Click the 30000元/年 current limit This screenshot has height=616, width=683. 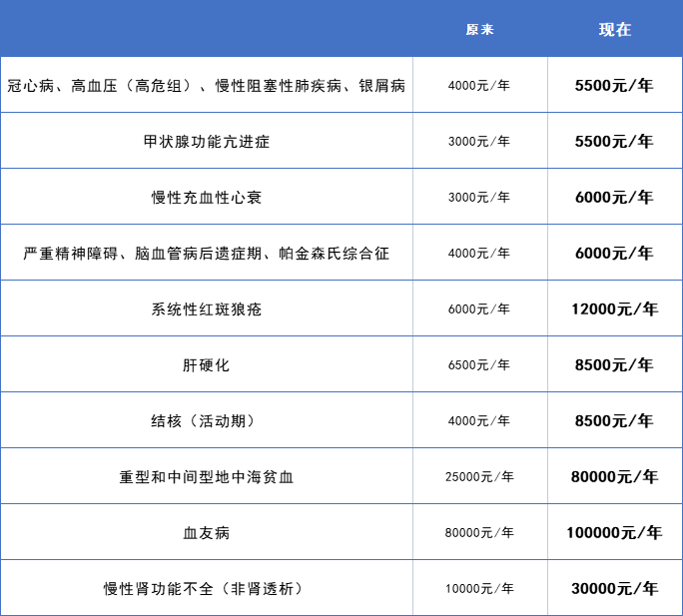tap(615, 589)
